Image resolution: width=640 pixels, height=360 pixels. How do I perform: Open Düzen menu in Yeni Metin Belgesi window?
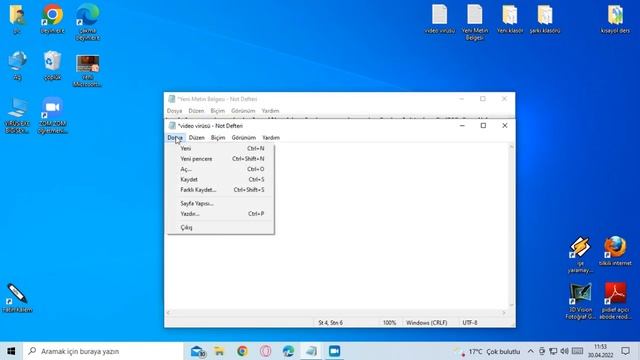click(196, 111)
